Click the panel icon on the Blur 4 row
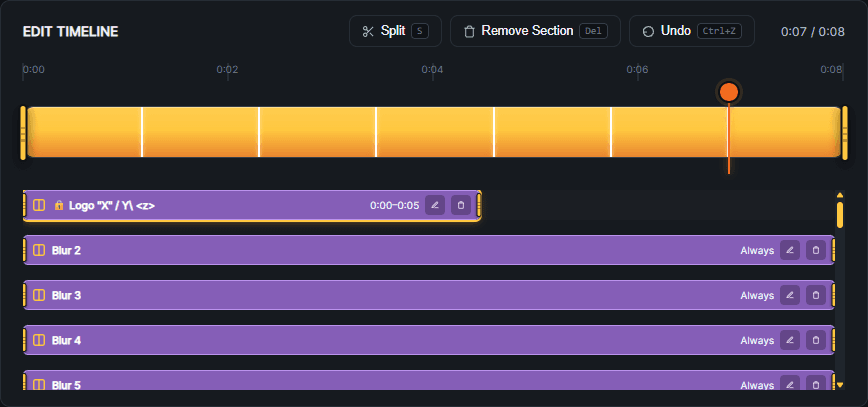868x407 pixels. pos(39,340)
